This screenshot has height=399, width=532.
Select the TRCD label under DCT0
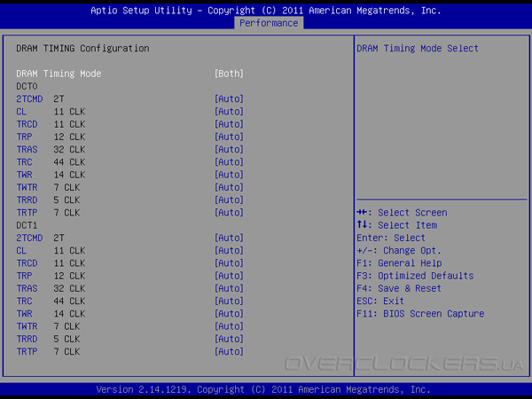coord(27,124)
